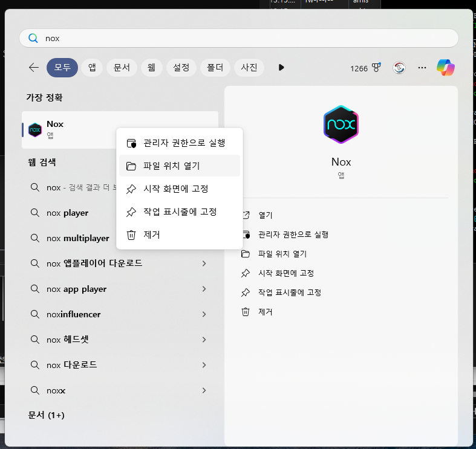This screenshot has width=476, height=449.
Task: Expand chevron for nox 앱플레이어 다운로드
Action: pos(204,263)
